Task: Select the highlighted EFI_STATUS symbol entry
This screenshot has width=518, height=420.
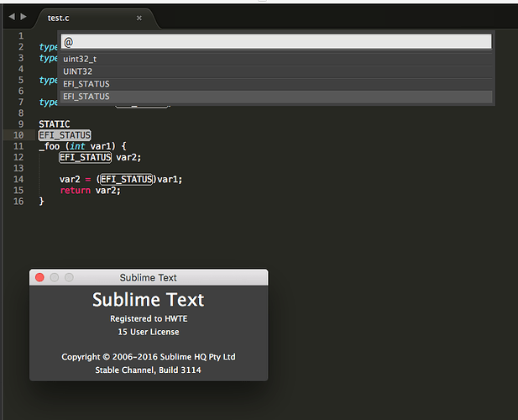Action: tap(276, 97)
